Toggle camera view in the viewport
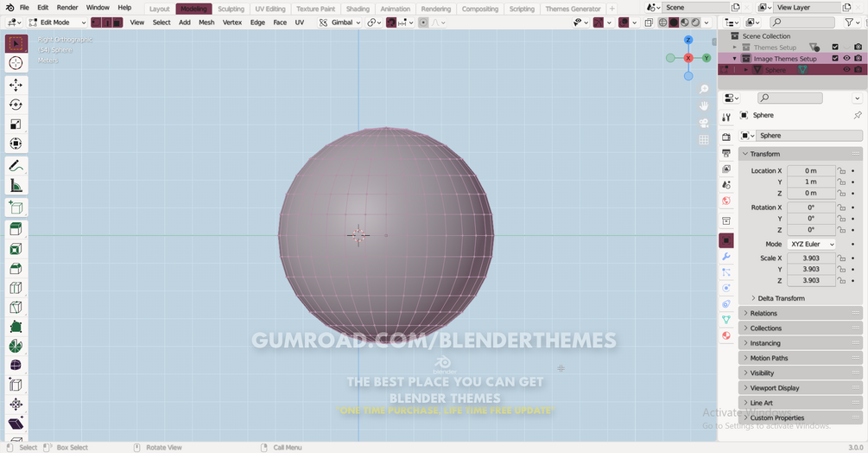 [704, 123]
